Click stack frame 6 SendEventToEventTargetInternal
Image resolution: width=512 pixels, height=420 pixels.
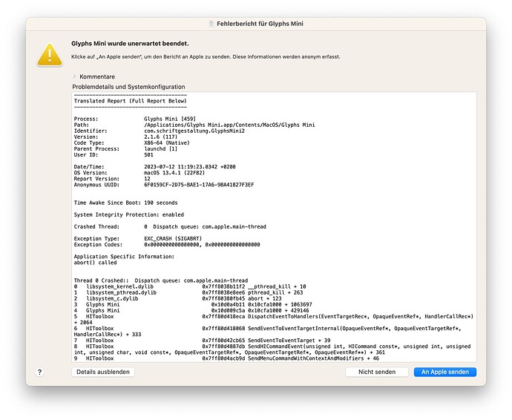[x=267, y=332]
